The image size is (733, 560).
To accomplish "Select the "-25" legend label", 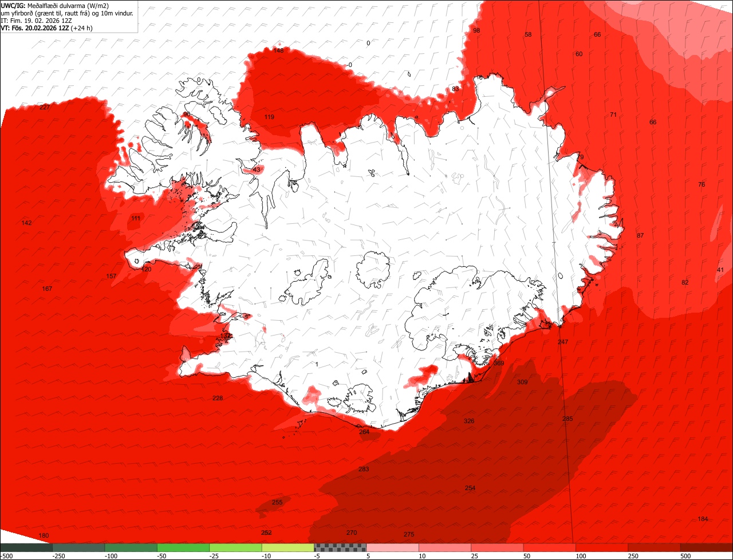I will [215, 556].
